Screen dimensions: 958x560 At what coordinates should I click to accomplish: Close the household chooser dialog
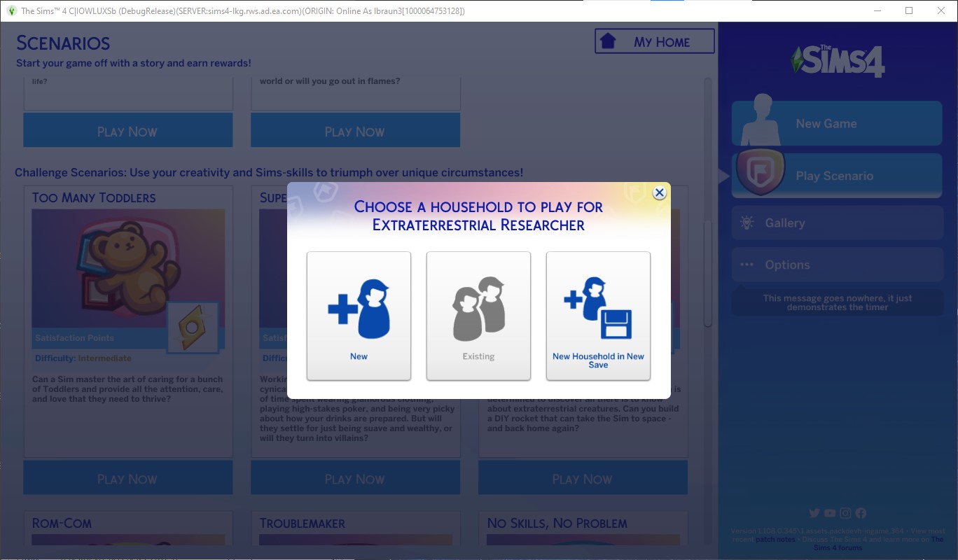click(659, 193)
